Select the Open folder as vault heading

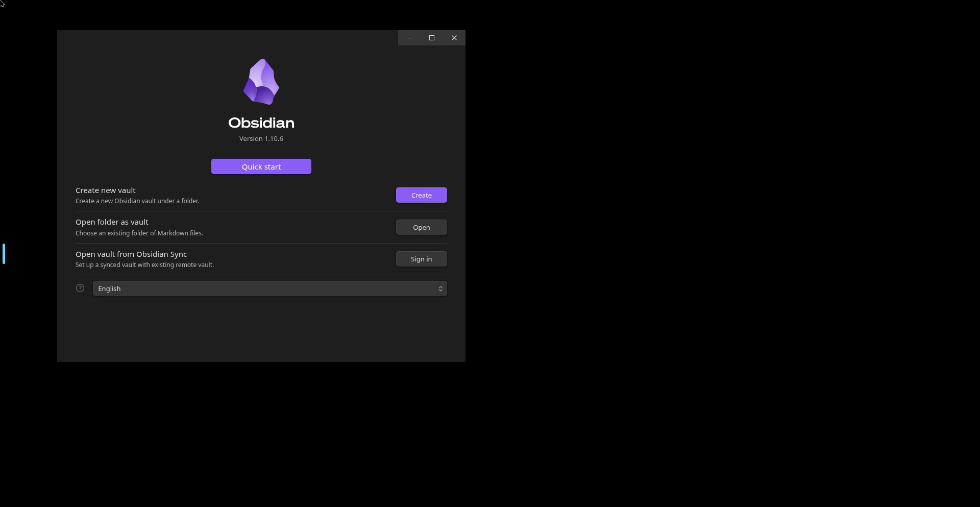click(x=112, y=222)
